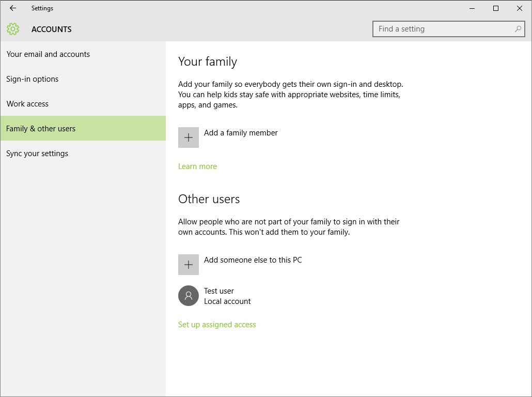
Task: Click the magnifier icon in search box
Action: pos(518,29)
